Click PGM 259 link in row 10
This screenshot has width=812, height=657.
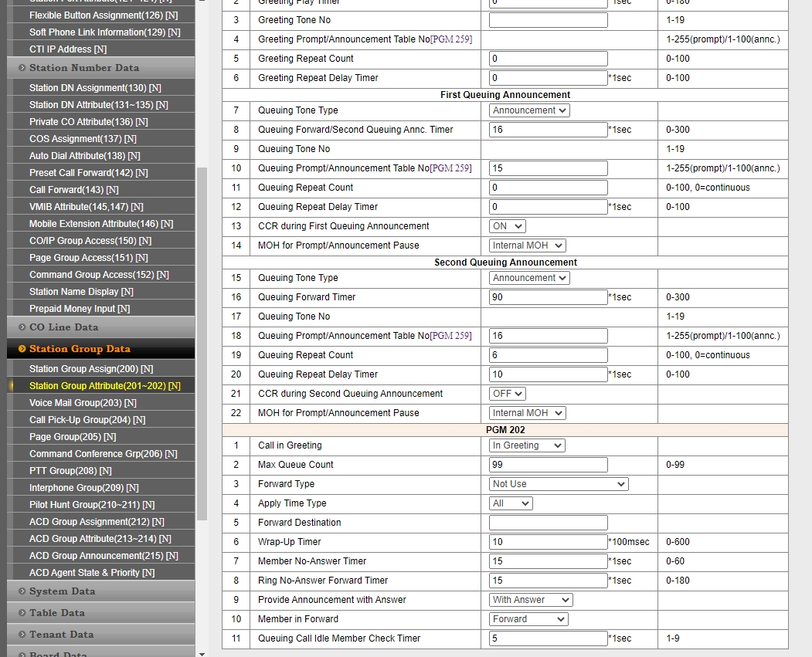click(450, 168)
